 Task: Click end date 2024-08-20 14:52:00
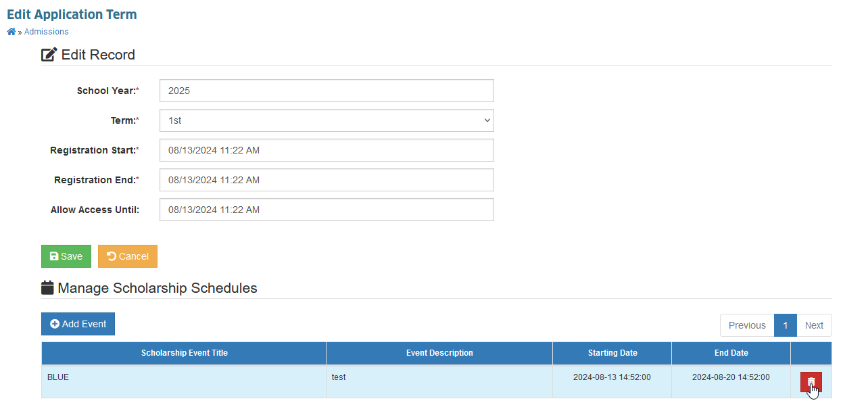pos(731,377)
